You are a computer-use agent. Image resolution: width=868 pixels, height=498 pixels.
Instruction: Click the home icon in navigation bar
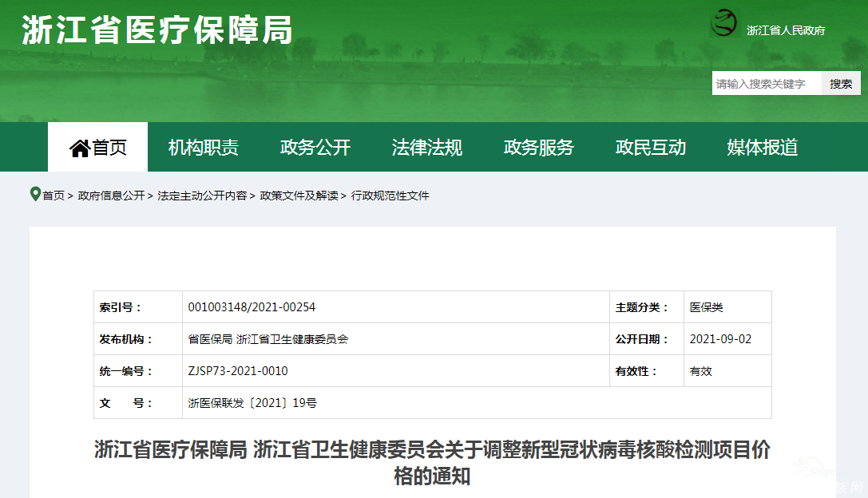tap(80, 148)
